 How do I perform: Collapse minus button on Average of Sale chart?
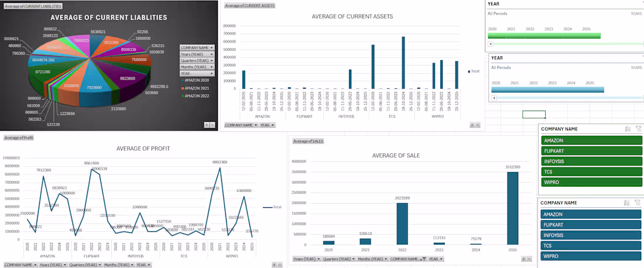tap(529, 259)
